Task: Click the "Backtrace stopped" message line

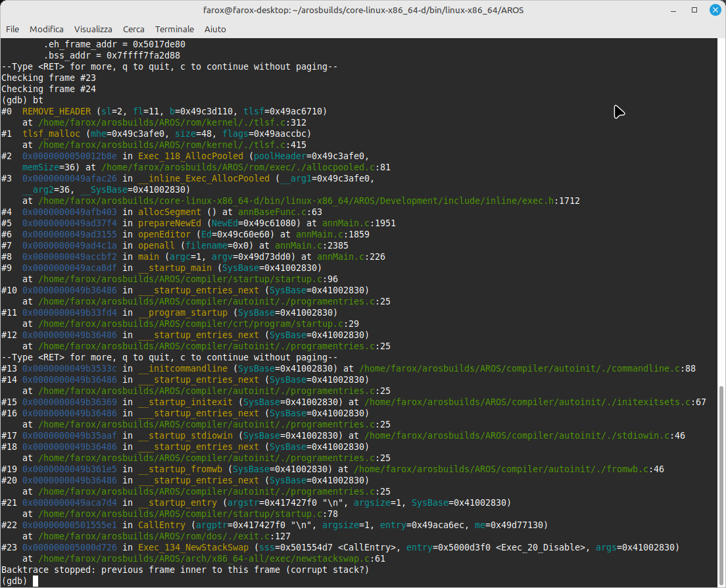Action: click(185, 570)
